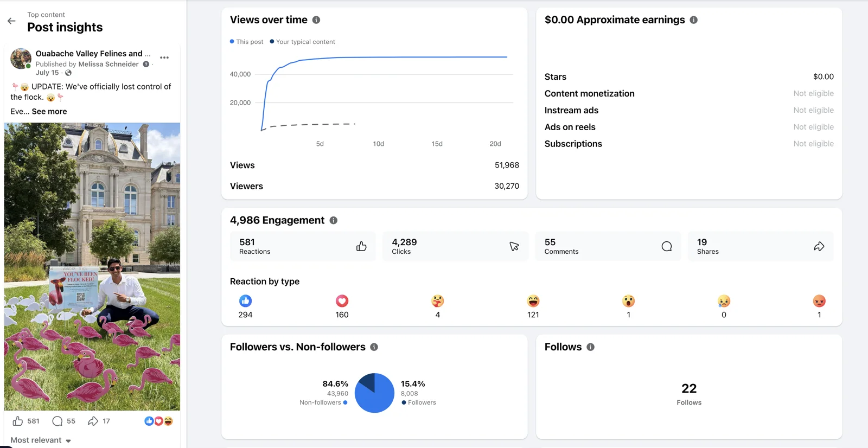Click the 84.6% Non-followers percentage

pyautogui.click(x=335, y=383)
